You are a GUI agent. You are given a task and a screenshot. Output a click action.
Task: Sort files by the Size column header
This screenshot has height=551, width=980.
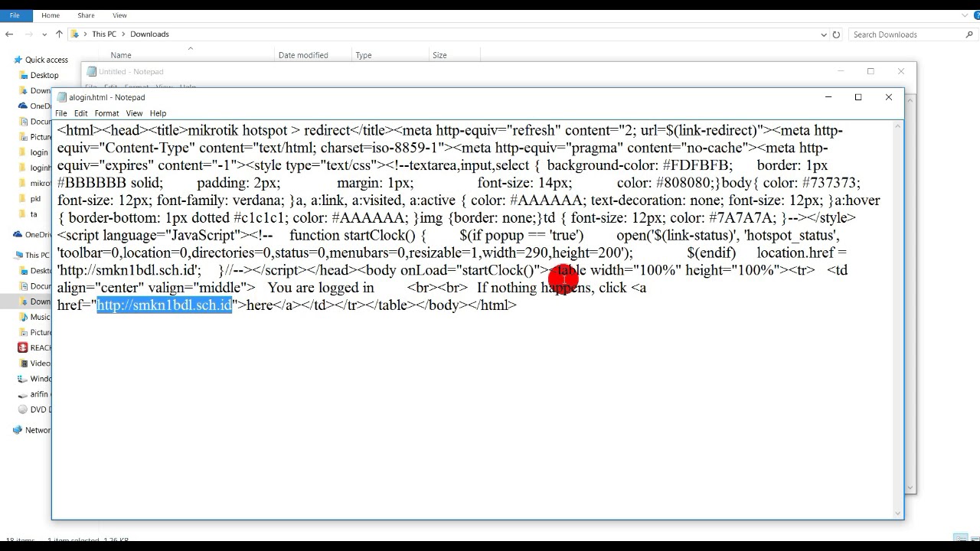coord(439,55)
